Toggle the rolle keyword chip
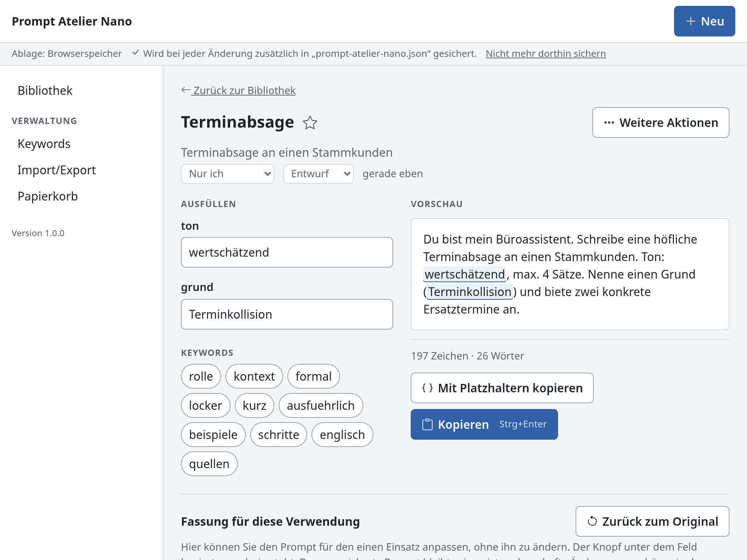The height and width of the screenshot is (560, 747). [x=201, y=376]
